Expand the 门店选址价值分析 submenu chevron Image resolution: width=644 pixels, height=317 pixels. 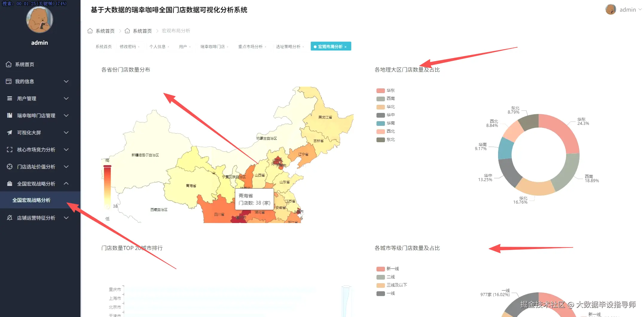click(66, 167)
